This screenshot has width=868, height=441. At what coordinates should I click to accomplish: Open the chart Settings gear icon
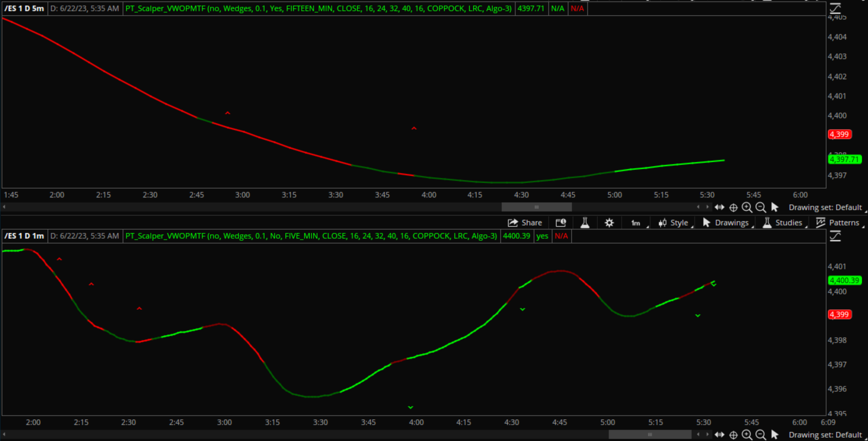coord(609,223)
